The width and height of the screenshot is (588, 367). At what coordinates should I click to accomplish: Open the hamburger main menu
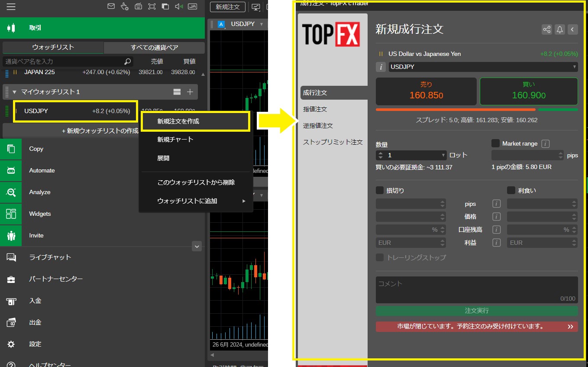(x=11, y=6)
